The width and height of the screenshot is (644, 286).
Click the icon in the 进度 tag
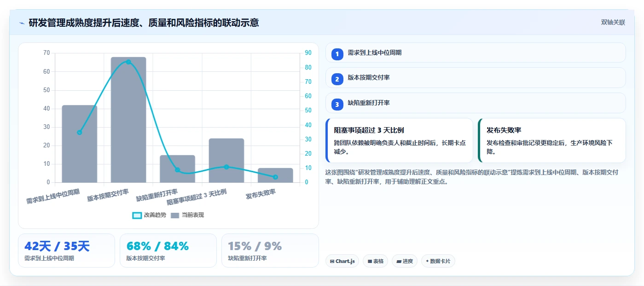(399, 261)
